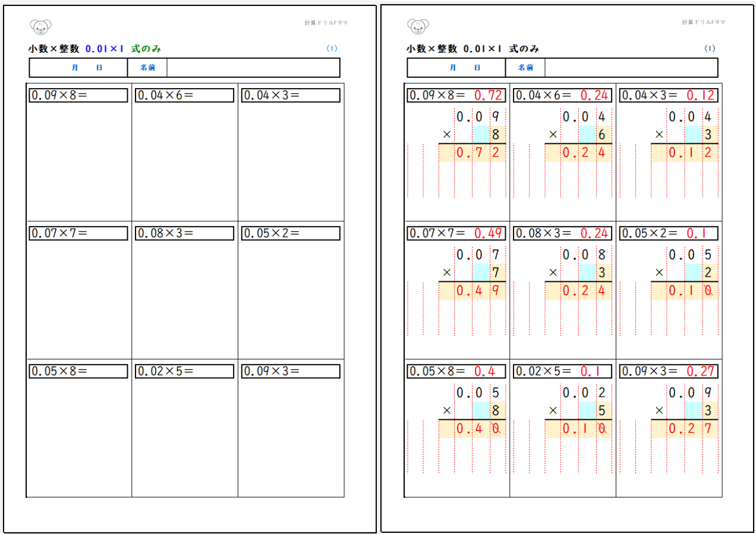The width and height of the screenshot is (756, 534).
Task: Click the page number (1) on the left page
Action: 332,49
